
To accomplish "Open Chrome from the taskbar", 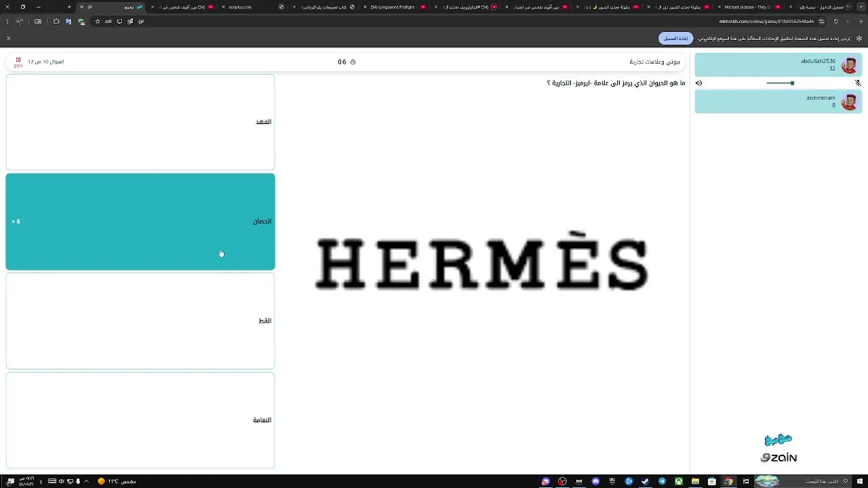I will point(728,481).
